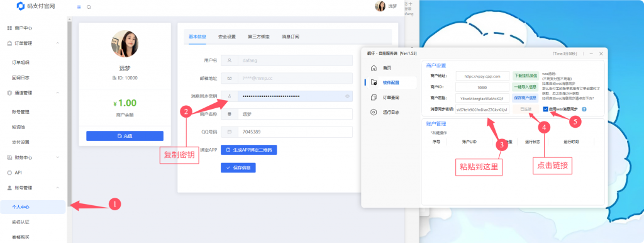The width and height of the screenshot is (644, 243).
Task: Click the 运行日志 circle icon
Action: 374,112
